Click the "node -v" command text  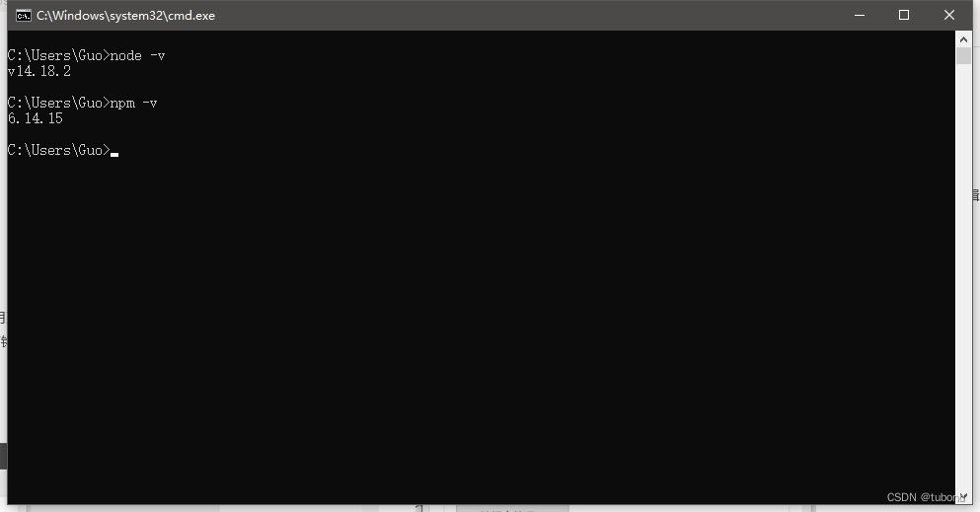pos(137,55)
